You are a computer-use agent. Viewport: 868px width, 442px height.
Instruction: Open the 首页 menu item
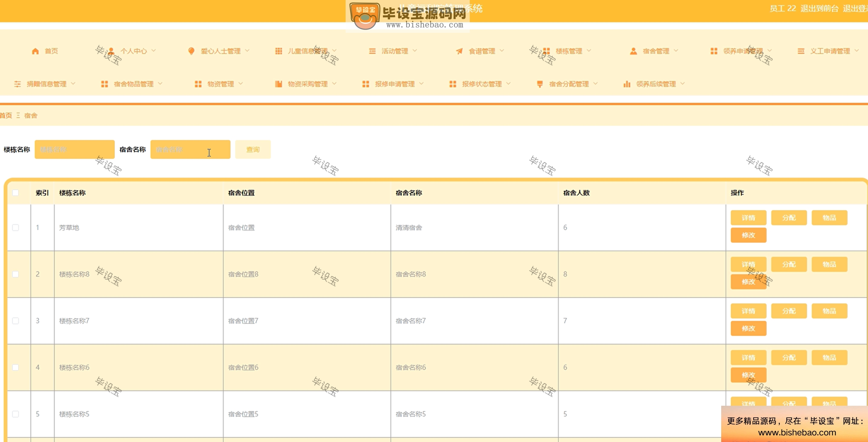pos(51,51)
